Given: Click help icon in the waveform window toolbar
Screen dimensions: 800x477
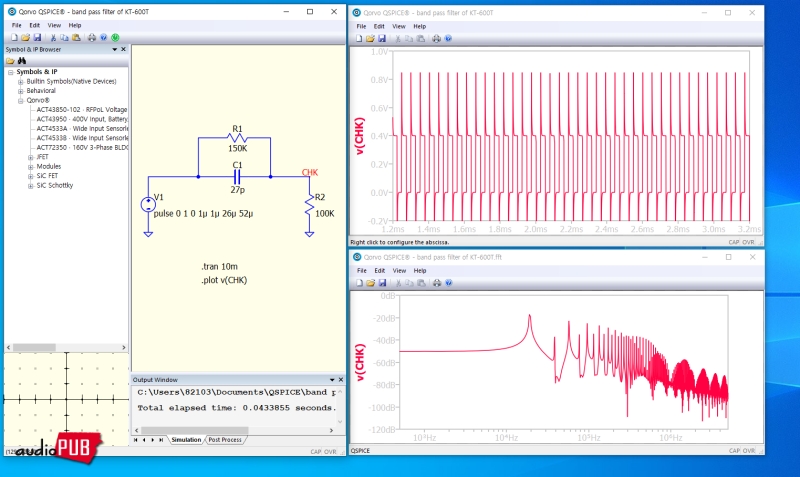Looking at the screenshot, I should click(448, 38).
